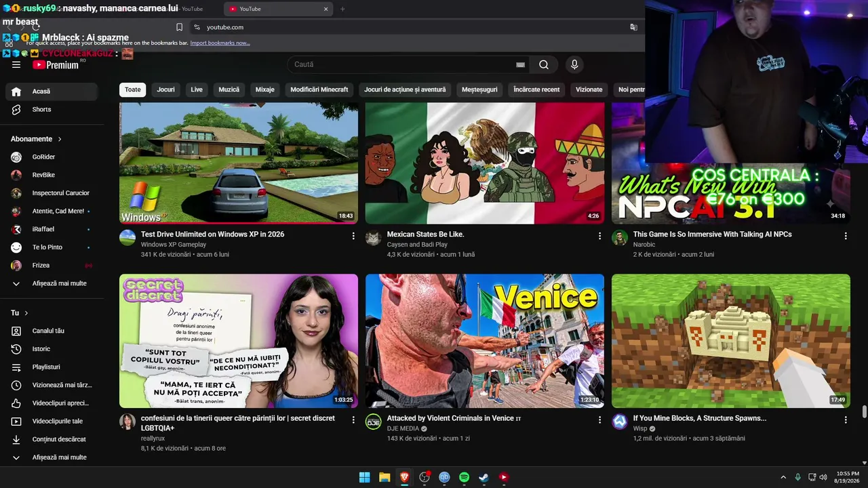
Task: Open Spotify from the taskbar
Action: pyautogui.click(x=464, y=477)
